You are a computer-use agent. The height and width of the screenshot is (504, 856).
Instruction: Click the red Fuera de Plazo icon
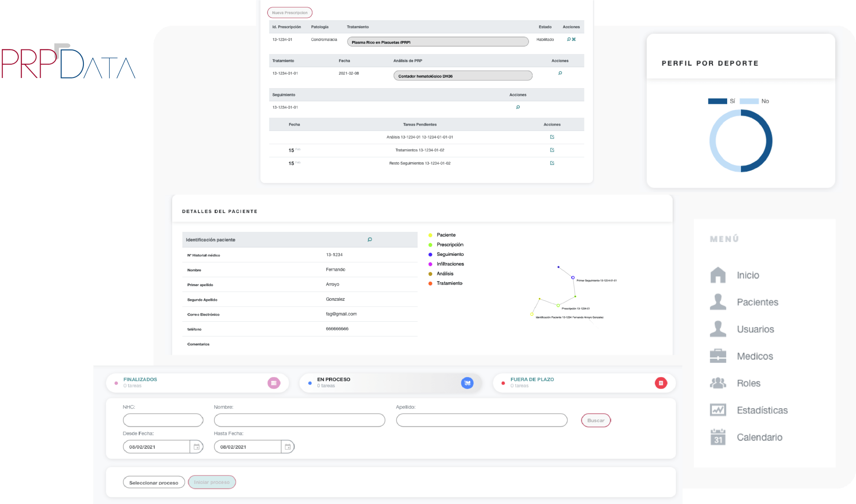pos(661,383)
